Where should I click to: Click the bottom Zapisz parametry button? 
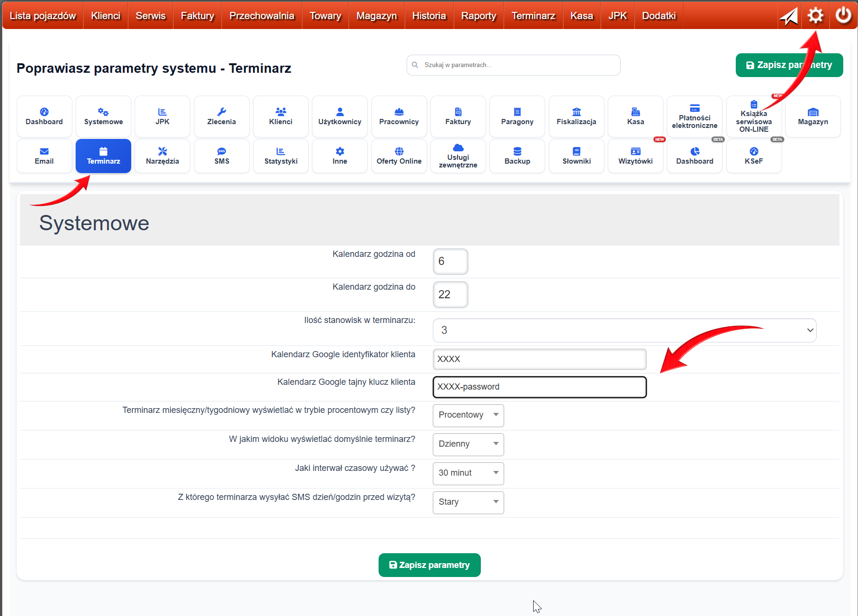[x=429, y=565]
